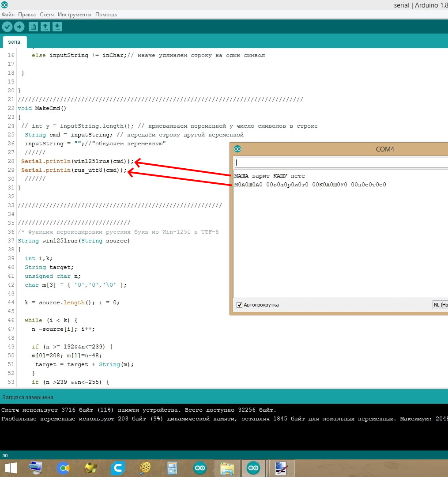Click the 'int i,k;' declaration
The height and width of the screenshot is (477, 448).
tap(38, 258)
